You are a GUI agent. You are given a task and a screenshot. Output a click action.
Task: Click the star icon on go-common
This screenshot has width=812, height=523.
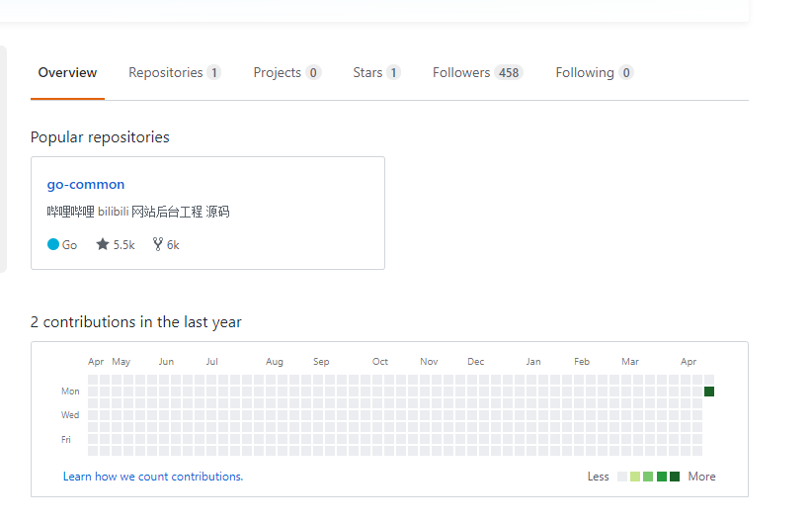(x=103, y=244)
